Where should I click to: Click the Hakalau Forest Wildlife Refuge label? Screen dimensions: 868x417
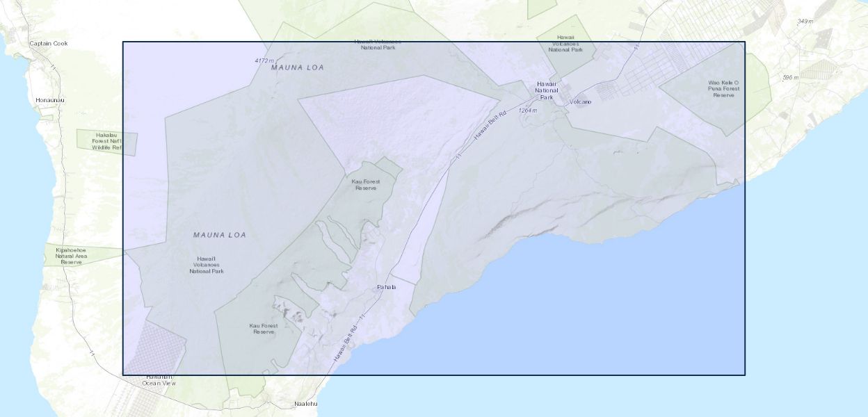click(x=108, y=141)
